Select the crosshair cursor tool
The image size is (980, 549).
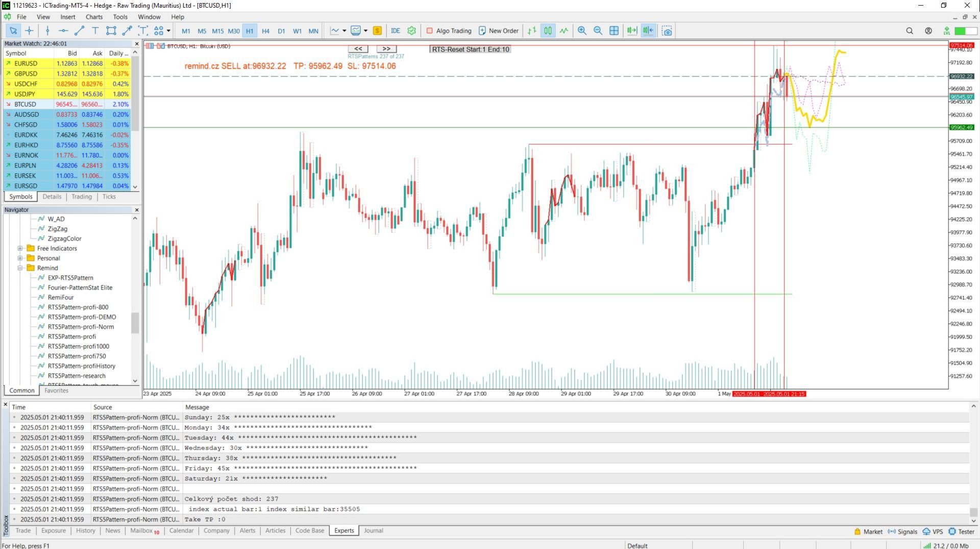[29, 31]
